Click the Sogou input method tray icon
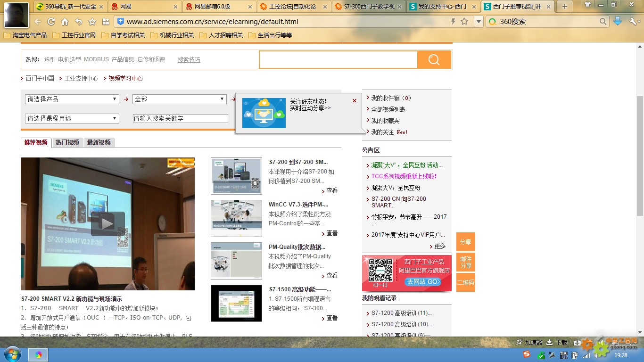 tap(527, 354)
